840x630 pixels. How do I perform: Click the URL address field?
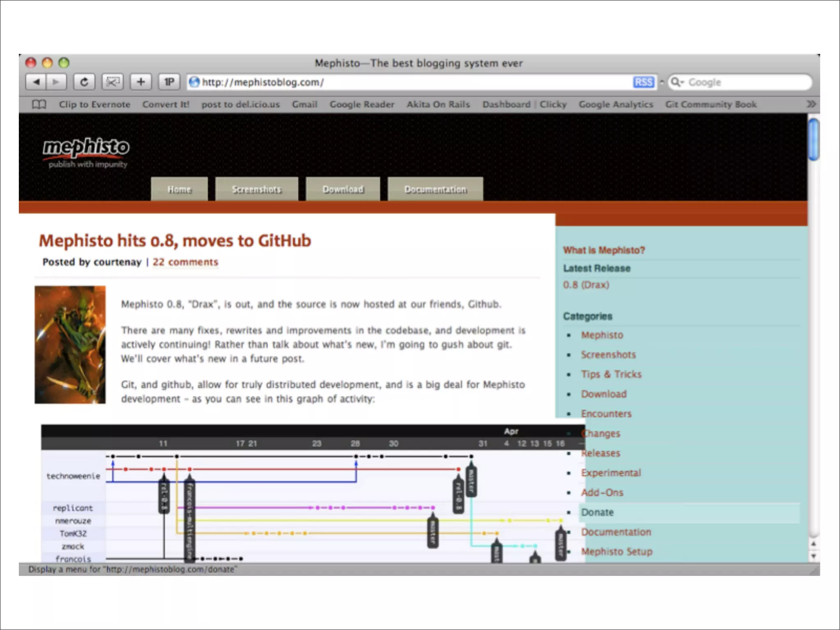410,82
